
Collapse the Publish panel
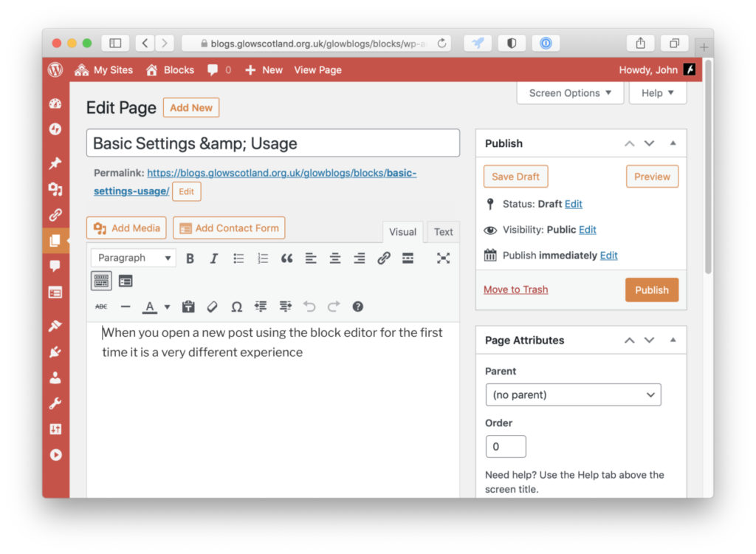click(x=673, y=143)
